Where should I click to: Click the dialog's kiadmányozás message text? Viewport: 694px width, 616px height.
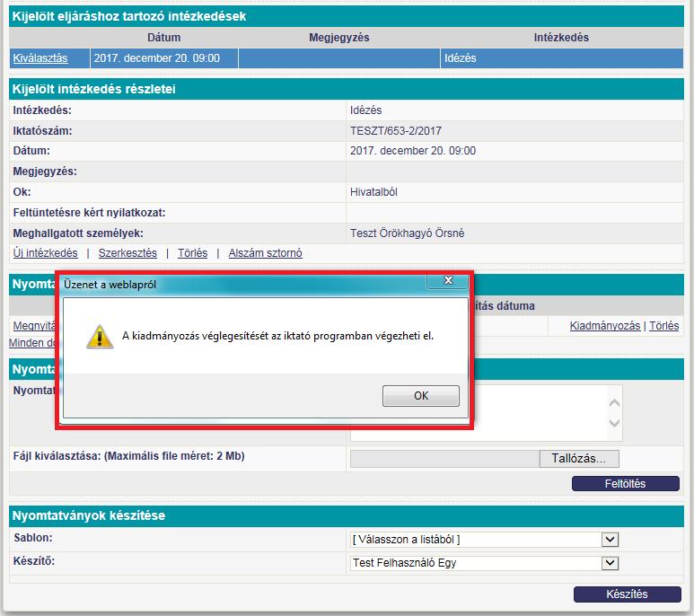[x=278, y=336]
